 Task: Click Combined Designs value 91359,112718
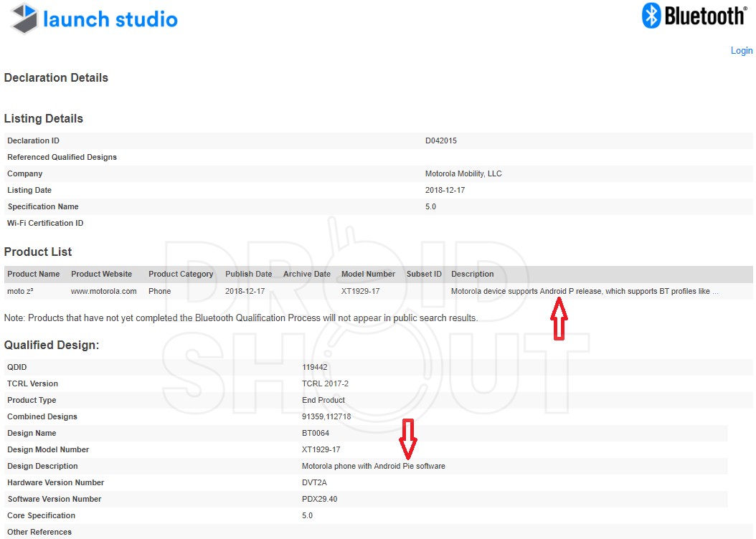click(x=326, y=416)
